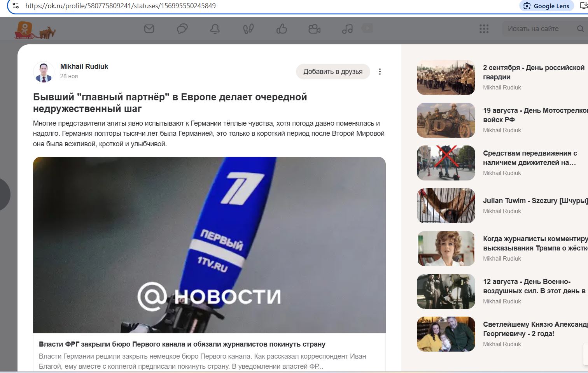Click 'Добавить в друзья' button
The height and width of the screenshot is (373, 588).
click(x=333, y=72)
